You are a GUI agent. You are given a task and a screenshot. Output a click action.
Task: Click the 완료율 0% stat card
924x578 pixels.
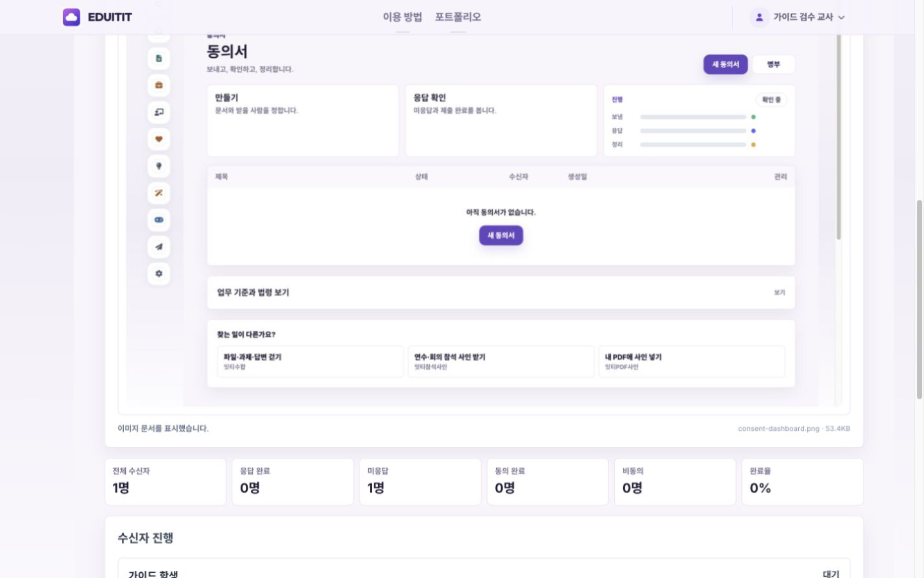[803, 482]
